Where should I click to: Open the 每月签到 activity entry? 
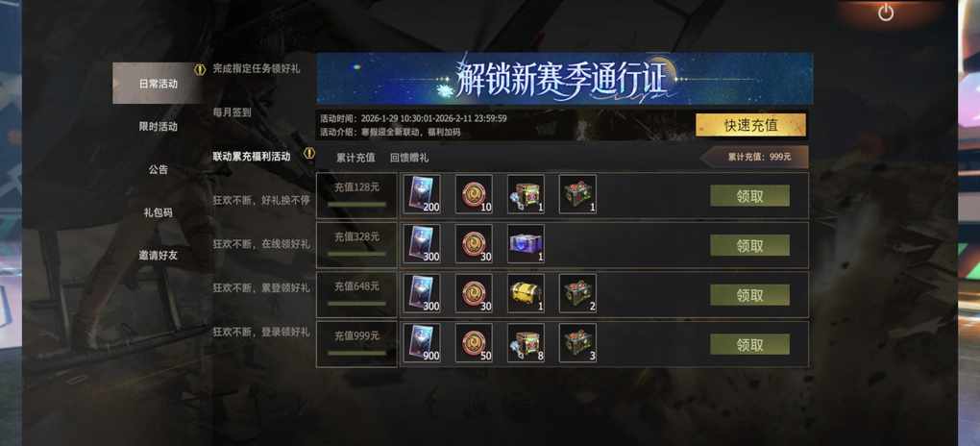[232, 112]
